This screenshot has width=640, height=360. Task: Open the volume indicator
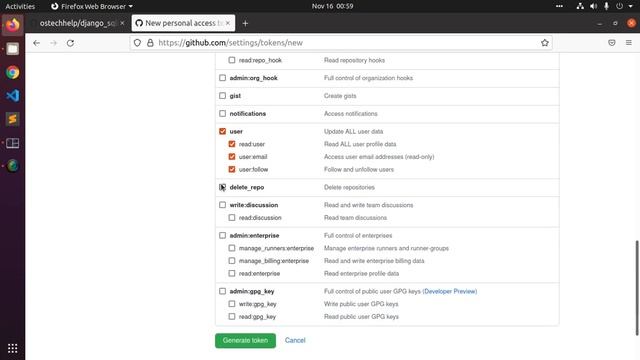click(x=593, y=6)
